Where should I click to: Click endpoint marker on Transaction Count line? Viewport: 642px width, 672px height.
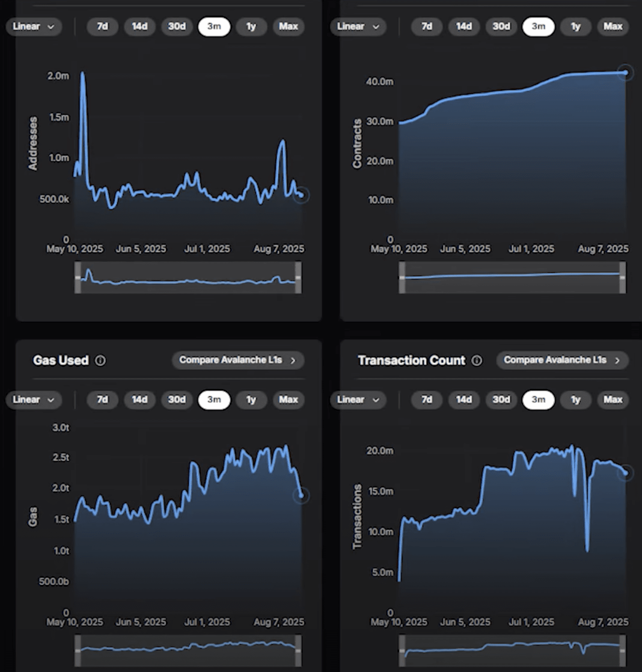tap(626, 473)
